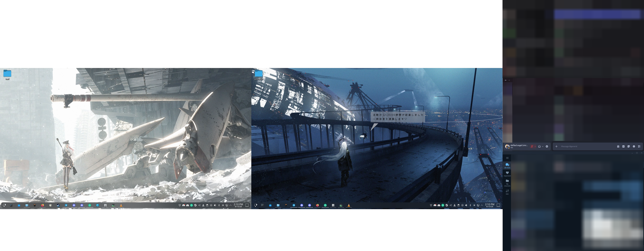Open the application launcher on the right monitor taskbar
The height and width of the screenshot is (251, 644).
pos(256,205)
